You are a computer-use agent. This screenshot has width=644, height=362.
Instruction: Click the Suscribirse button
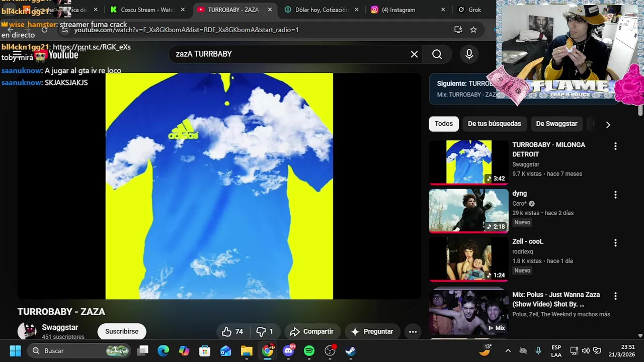coord(122,331)
